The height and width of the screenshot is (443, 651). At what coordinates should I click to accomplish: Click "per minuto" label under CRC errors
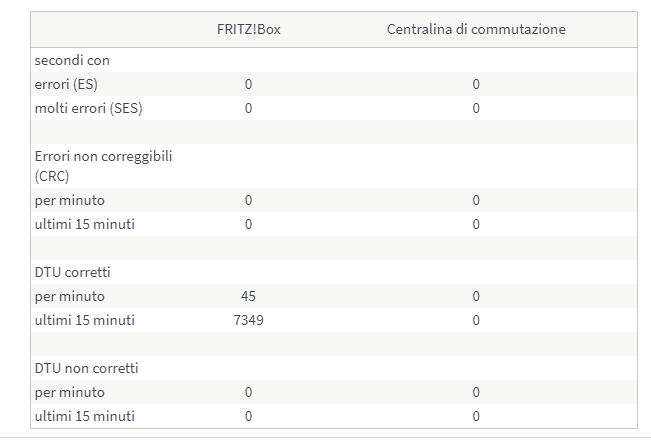(x=69, y=200)
